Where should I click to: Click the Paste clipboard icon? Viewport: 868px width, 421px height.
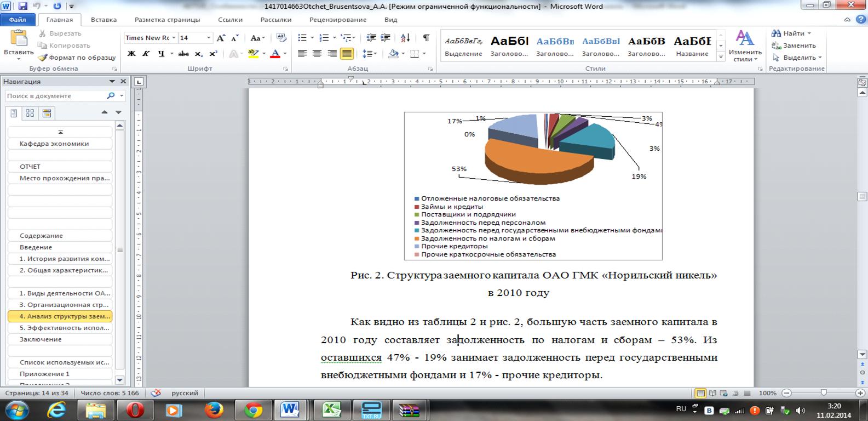(x=19, y=39)
